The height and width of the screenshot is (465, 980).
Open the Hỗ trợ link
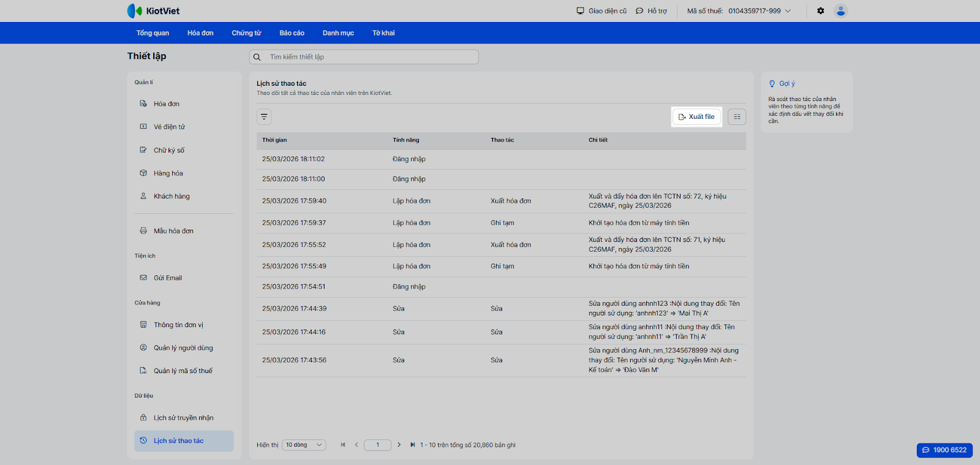(652, 11)
